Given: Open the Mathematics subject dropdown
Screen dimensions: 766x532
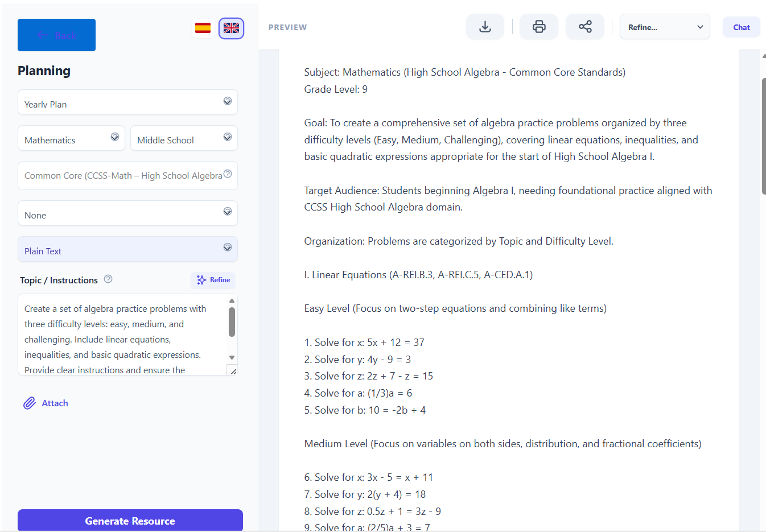Looking at the screenshot, I should pyautogui.click(x=71, y=138).
